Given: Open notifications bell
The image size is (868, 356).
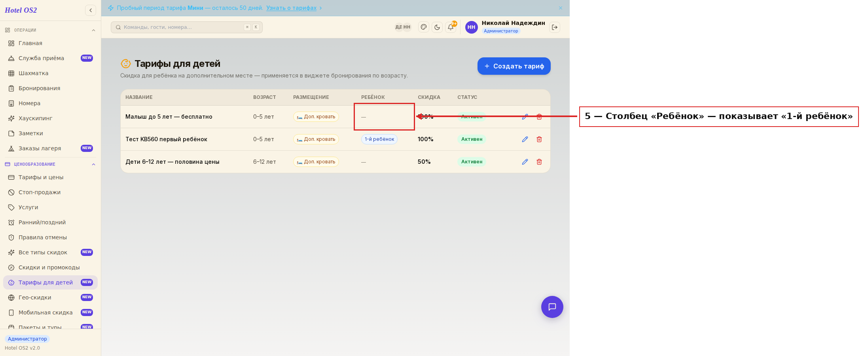Looking at the screenshot, I should (451, 27).
